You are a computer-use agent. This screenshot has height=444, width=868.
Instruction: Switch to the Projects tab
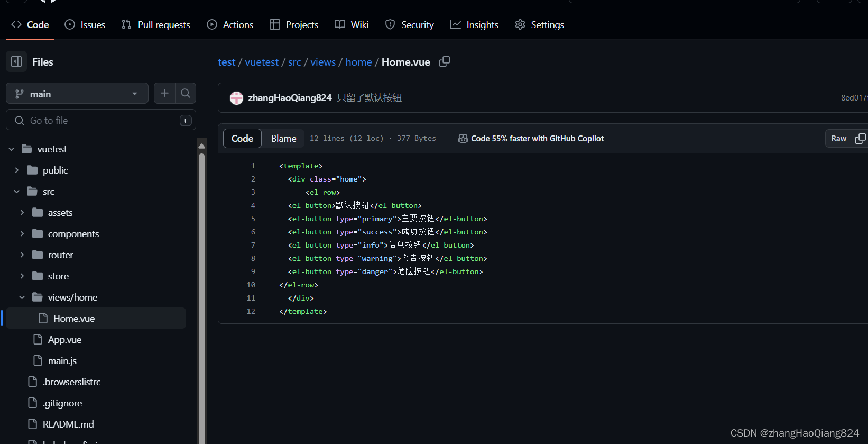pos(294,25)
